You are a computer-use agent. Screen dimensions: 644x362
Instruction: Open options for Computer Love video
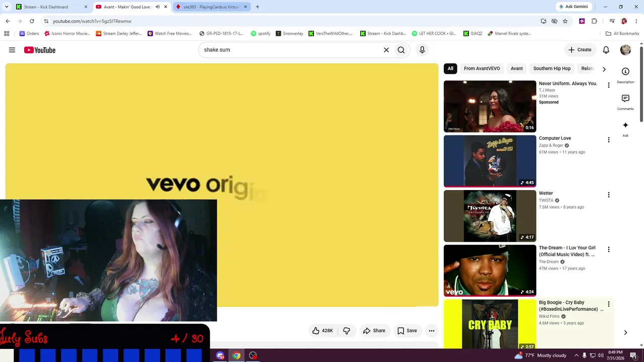coord(608,140)
